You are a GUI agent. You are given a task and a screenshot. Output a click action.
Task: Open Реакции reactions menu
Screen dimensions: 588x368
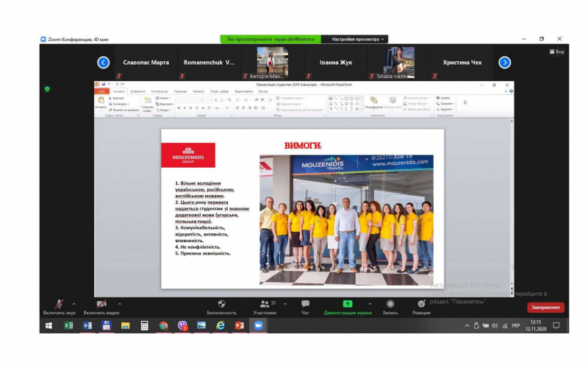pyautogui.click(x=421, y=307)
